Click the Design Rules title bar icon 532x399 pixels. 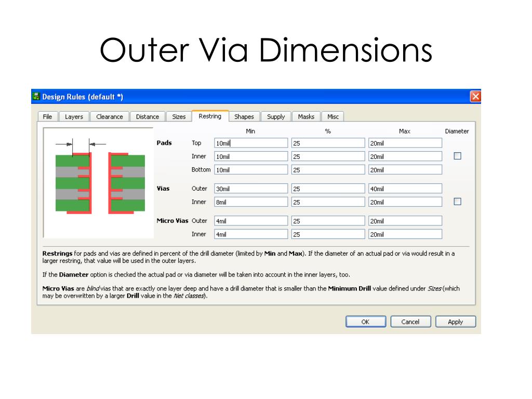click(x=36, y=97)
